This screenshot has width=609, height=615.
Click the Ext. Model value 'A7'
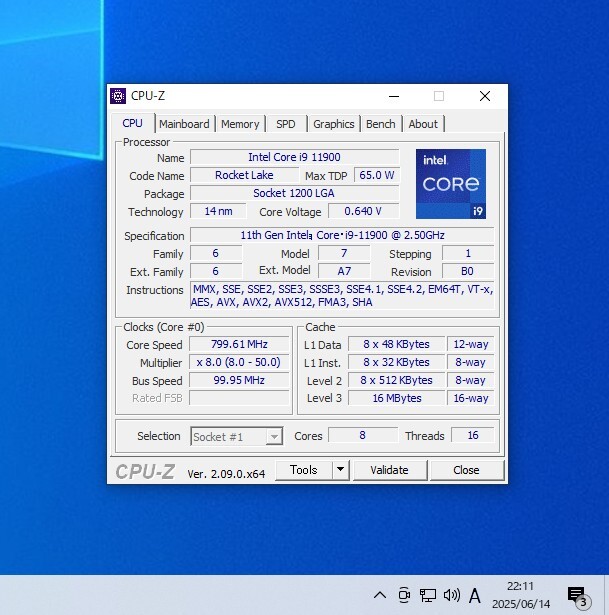tap(344, 271)
